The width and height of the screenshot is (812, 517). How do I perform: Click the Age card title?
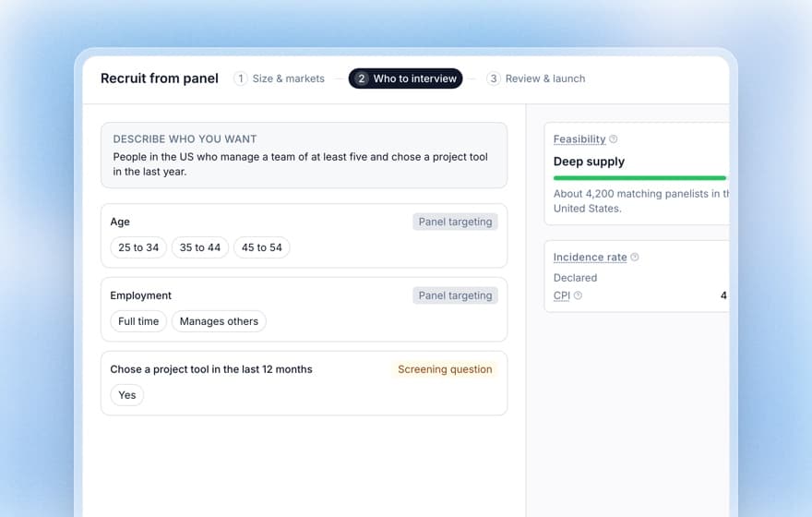120,222
